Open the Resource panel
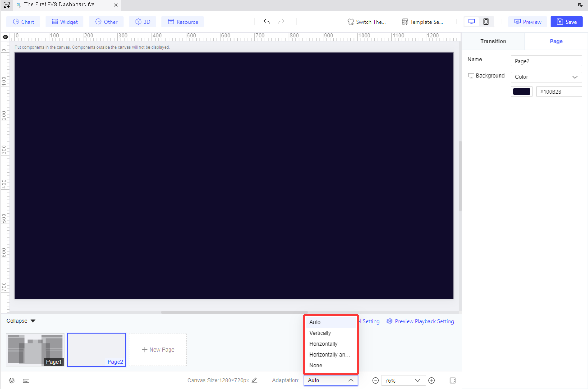Screen dimensions: 588x389 [x=182, y=22]
